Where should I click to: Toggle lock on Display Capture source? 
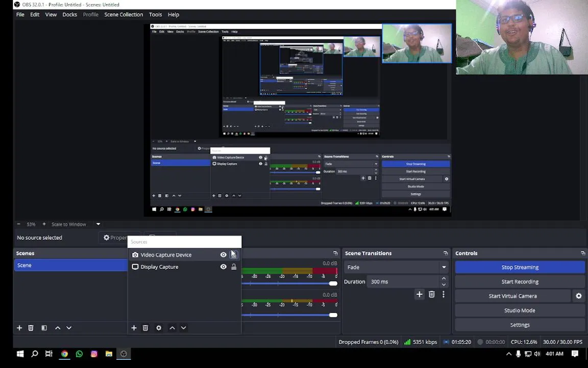(x=234, y=267)
